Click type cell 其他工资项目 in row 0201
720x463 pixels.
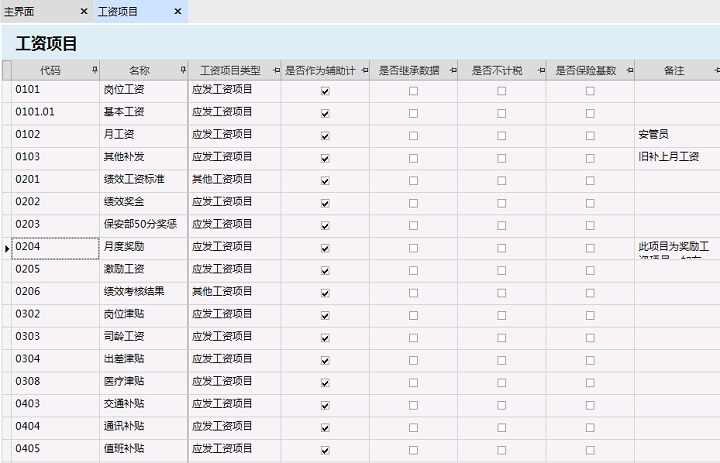(234, 181)
